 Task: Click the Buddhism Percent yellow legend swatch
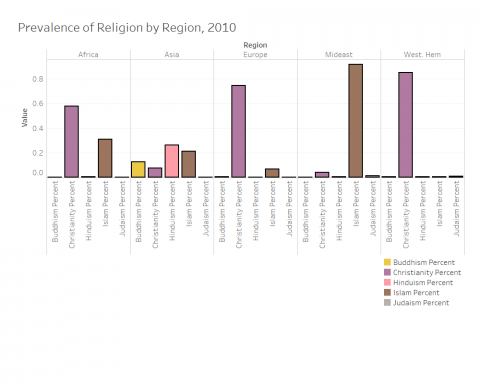pos(387,262)
